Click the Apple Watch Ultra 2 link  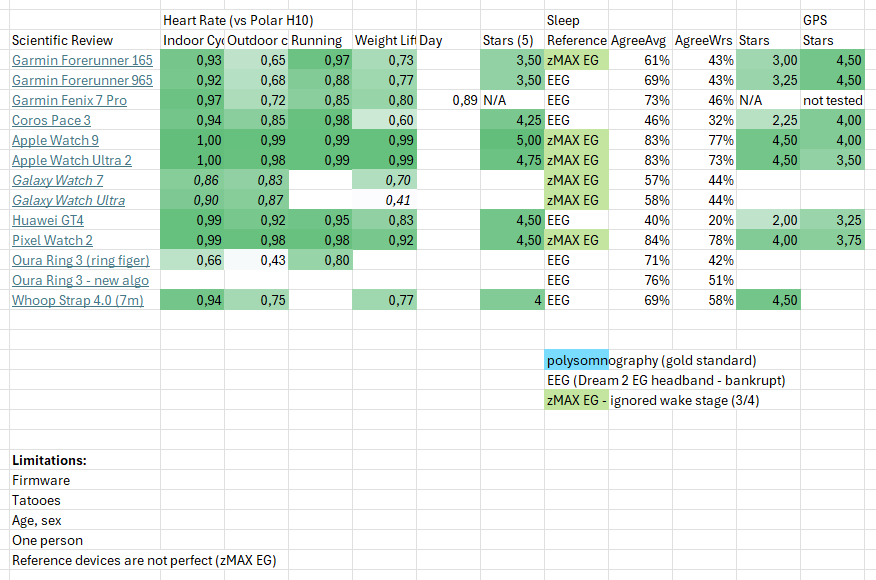71,161
